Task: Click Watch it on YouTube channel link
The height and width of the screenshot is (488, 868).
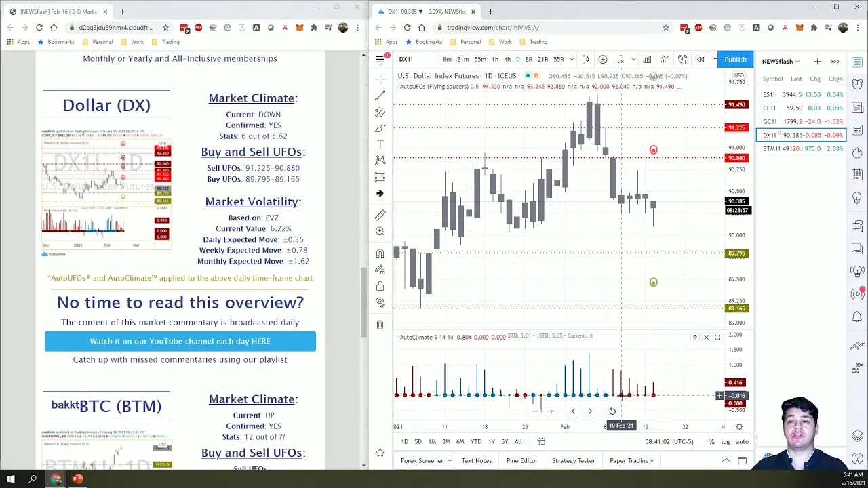Action: pos(180,341)
